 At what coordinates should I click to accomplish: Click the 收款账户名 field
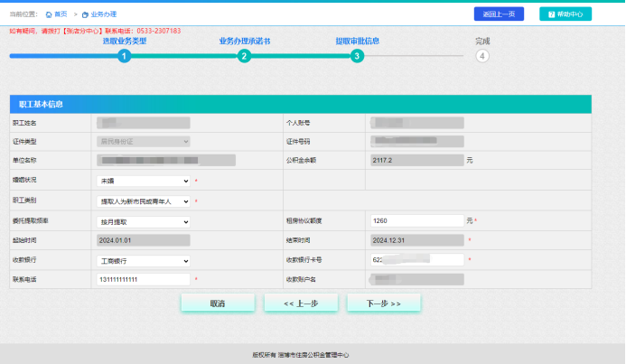click(417, 279)
